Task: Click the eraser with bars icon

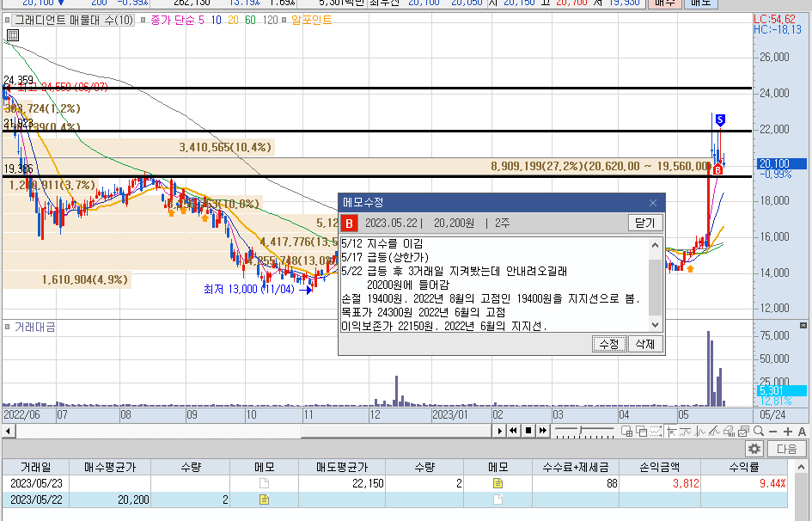Action: (x=730, y=431)
